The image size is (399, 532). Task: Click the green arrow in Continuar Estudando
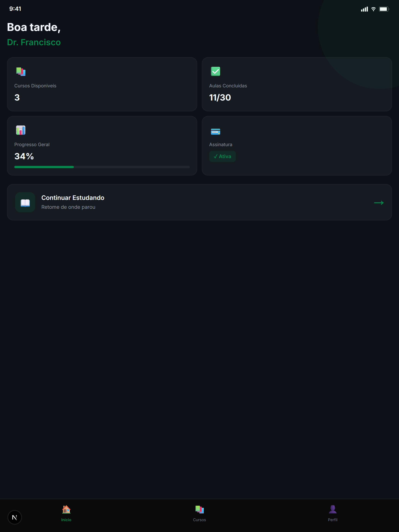pos(379,203)
